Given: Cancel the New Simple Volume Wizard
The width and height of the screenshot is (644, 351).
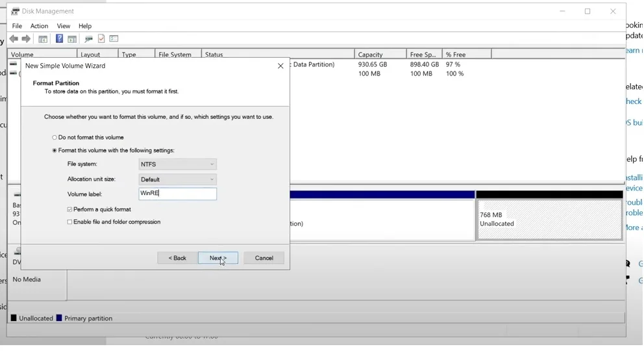Looking at the screenshot, I should tap(264, 258).
